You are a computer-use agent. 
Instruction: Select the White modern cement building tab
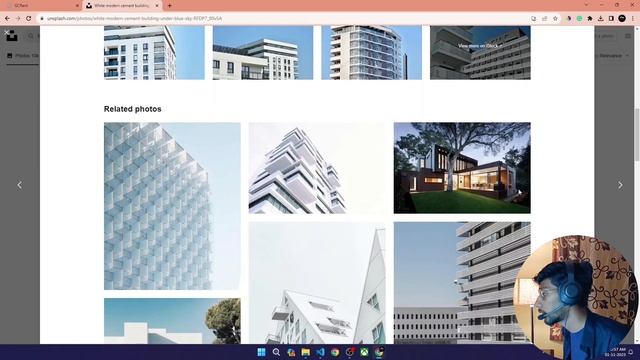pyautogui.click(x=122, y=6)
